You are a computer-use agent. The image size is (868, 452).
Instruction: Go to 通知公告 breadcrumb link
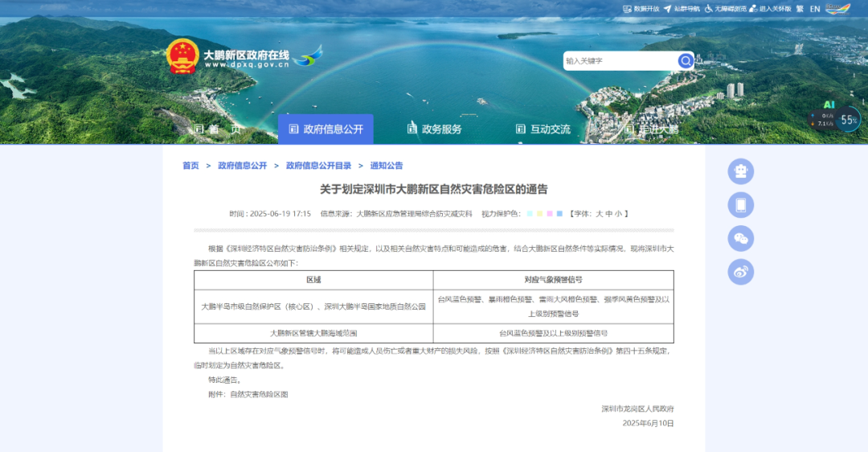point(387,166)
